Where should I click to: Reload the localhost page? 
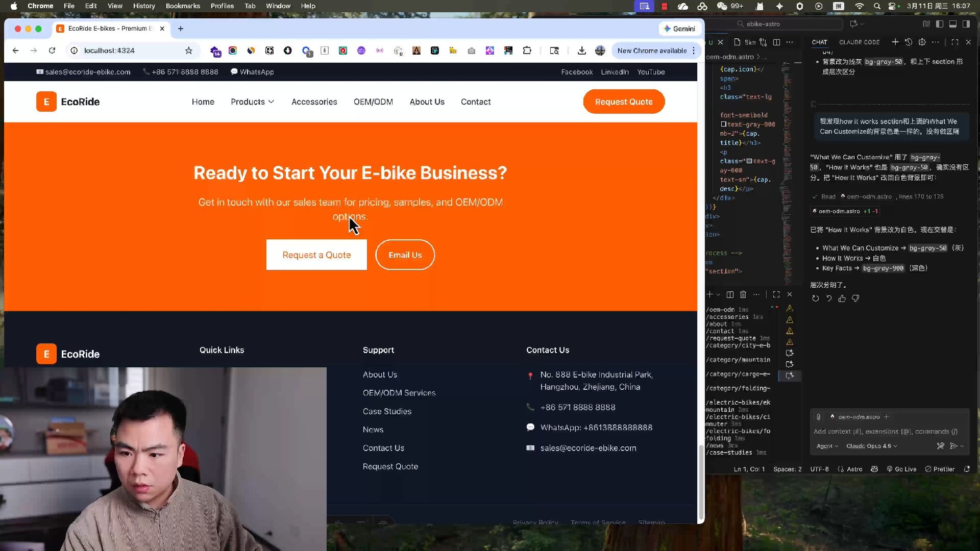click(52, 51)
